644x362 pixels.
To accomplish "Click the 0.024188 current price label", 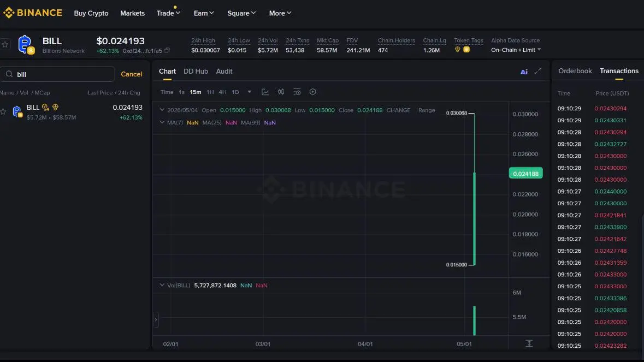I will click(x=525, y=173).
